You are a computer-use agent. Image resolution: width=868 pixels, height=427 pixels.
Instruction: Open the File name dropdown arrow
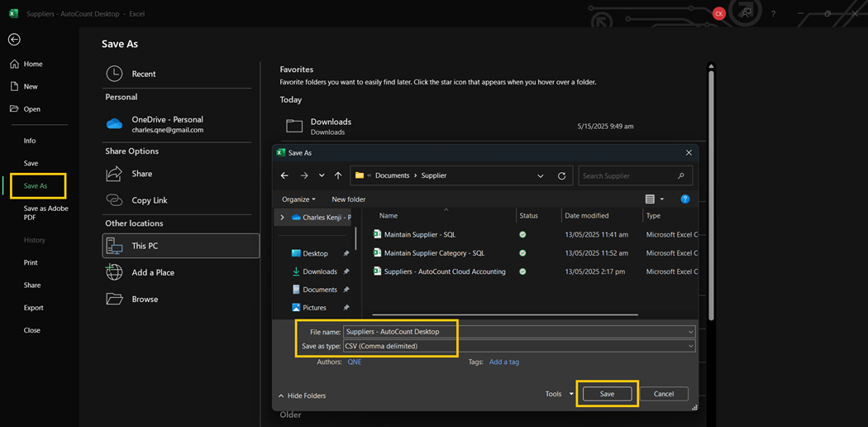pyautogui.click(x=691, y=332)
